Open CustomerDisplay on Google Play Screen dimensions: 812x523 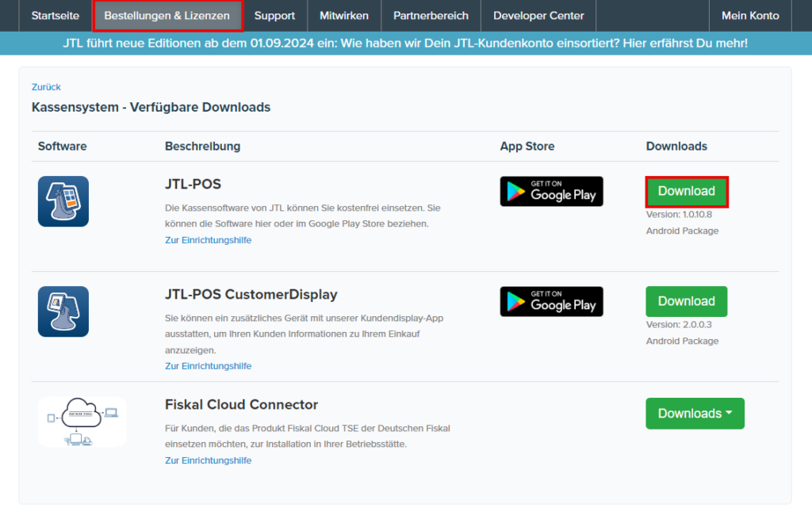pyautogui.click(x=551, y=301)
